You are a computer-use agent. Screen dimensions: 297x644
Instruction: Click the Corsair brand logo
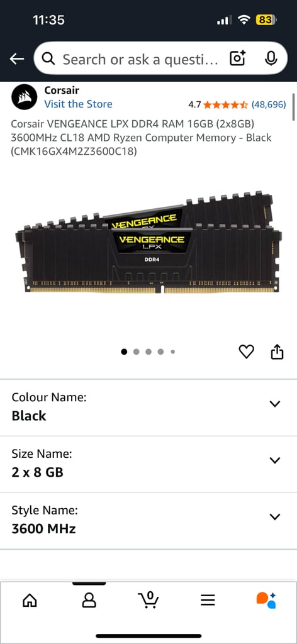click(25, 97)
